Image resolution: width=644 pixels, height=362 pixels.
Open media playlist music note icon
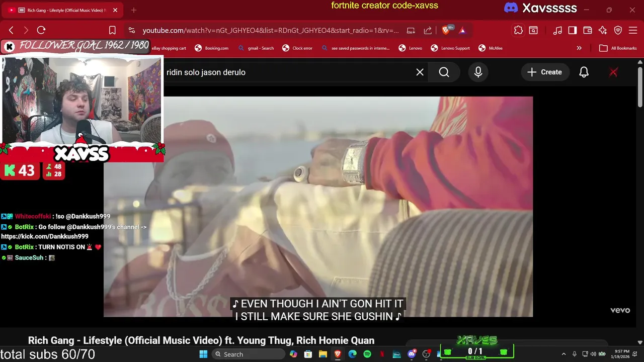coord(557,30)
